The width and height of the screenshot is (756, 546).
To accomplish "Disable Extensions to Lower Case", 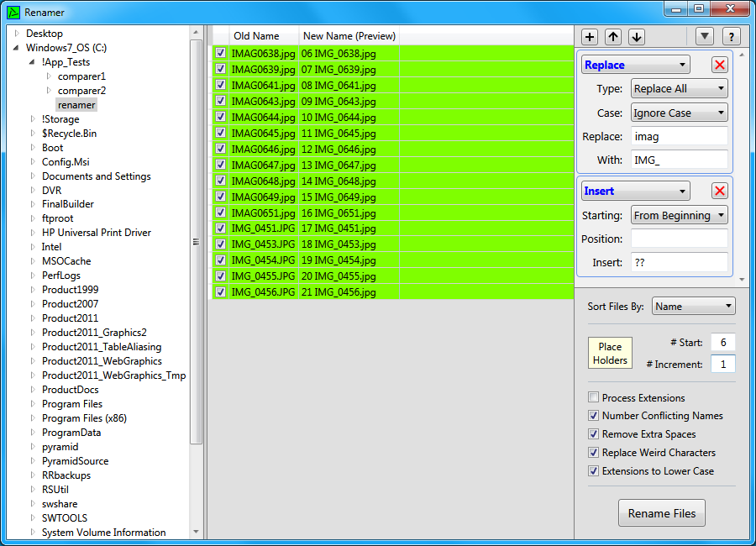I will 593,470.
